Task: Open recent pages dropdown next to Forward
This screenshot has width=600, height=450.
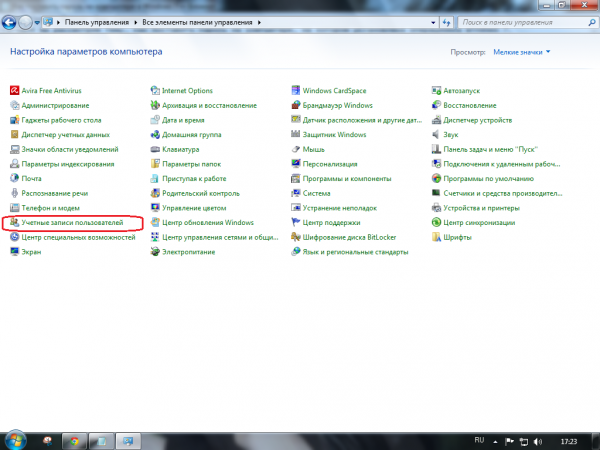Action: pyautogui.click(x=37, y=23)
